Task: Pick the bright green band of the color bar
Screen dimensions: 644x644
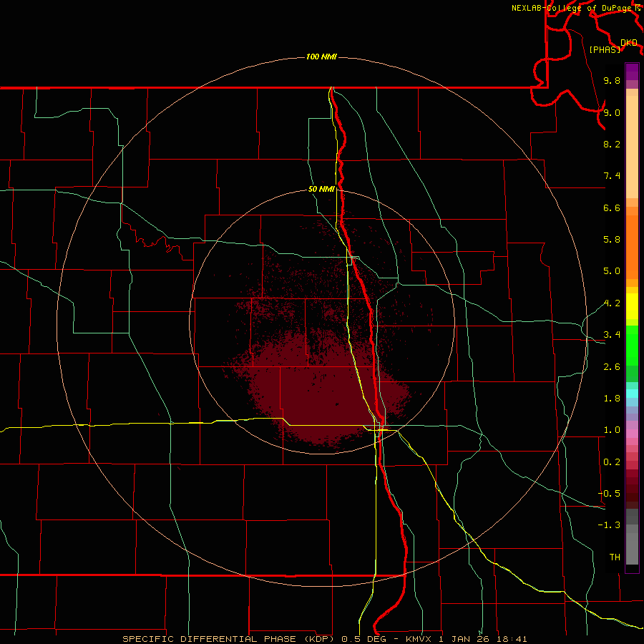Action: (x=632, y=345)
